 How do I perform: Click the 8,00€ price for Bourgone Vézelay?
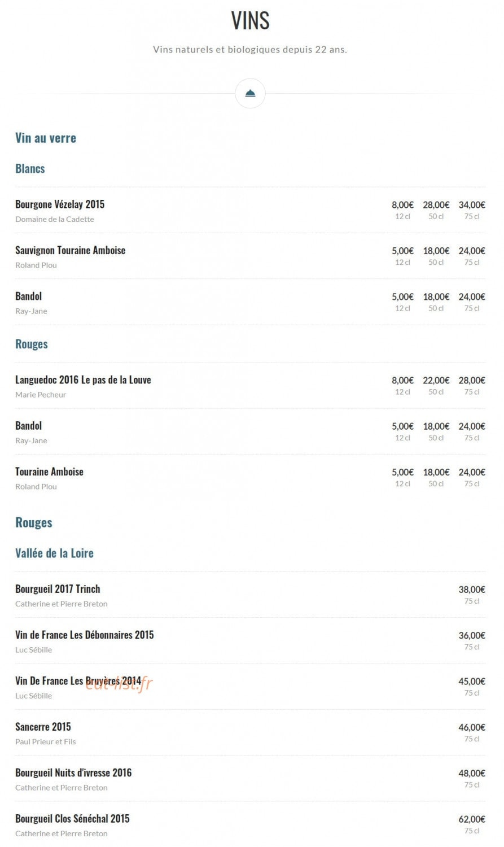[x=402, y=205]
